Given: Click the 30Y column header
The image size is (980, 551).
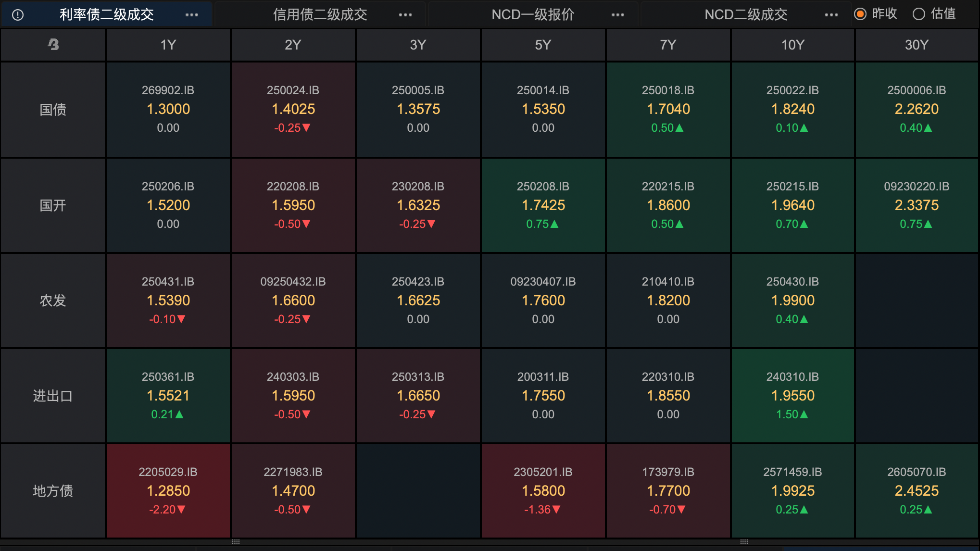Looking at the screenshot, I should point(917,45).
